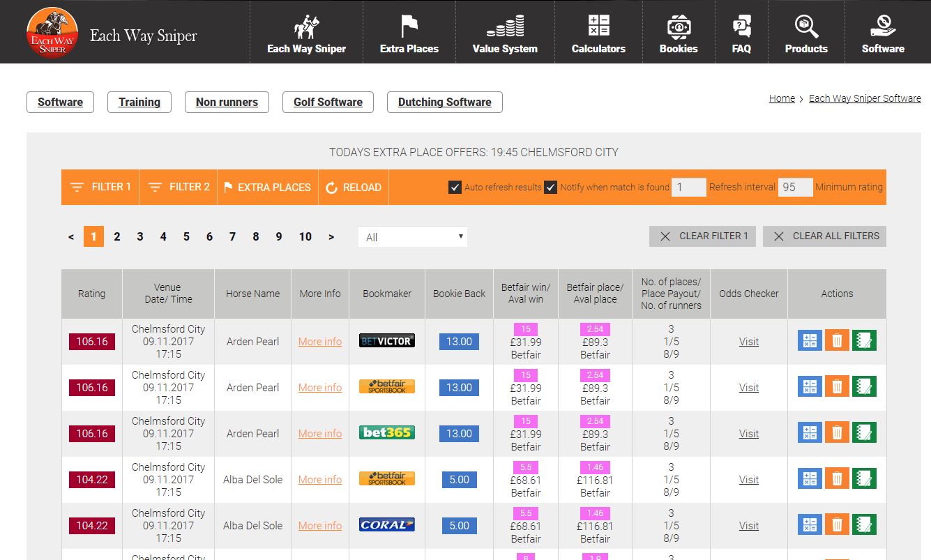Clear all filters

tap(824, 236)
